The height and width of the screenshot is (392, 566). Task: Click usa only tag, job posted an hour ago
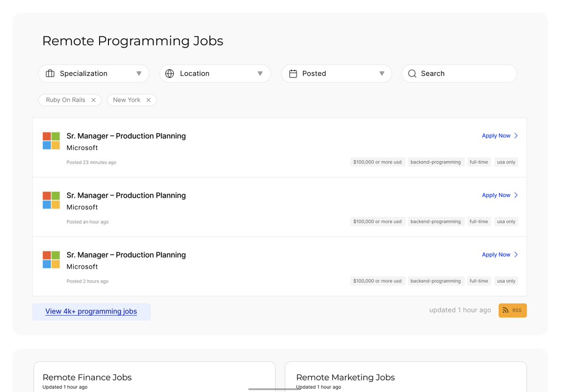[x=506, y=222]
